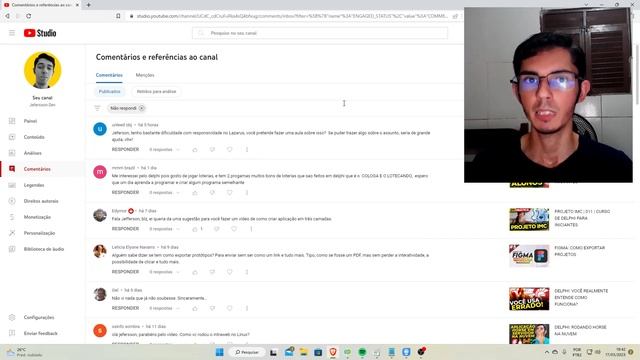Open more options on the loterias comment
This screenshot has width=640, height=360.
247,193
